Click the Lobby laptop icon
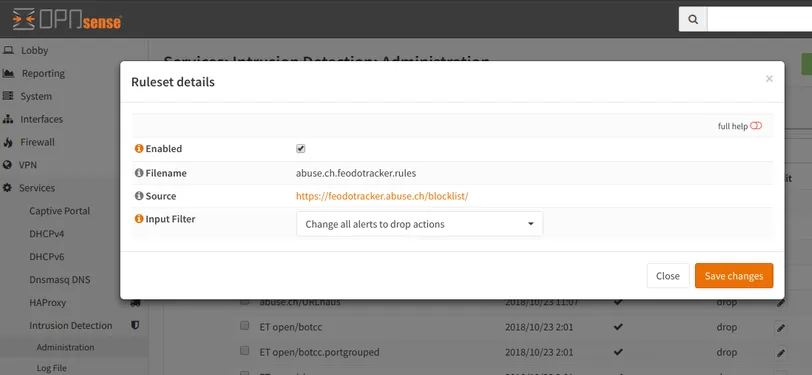This screenshot has width=812, height=375. coord(8,50)
